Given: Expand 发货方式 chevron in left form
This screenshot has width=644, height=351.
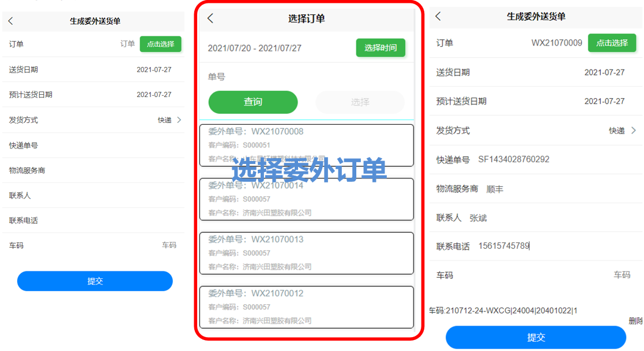Looking at the screenshot, I should coord(179,120).
